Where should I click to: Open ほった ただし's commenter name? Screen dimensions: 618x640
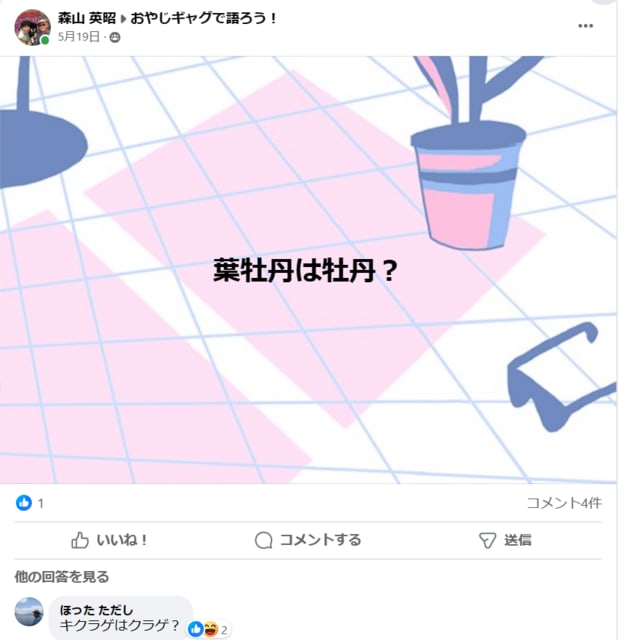pyautogui.click(x=96, y=610)
